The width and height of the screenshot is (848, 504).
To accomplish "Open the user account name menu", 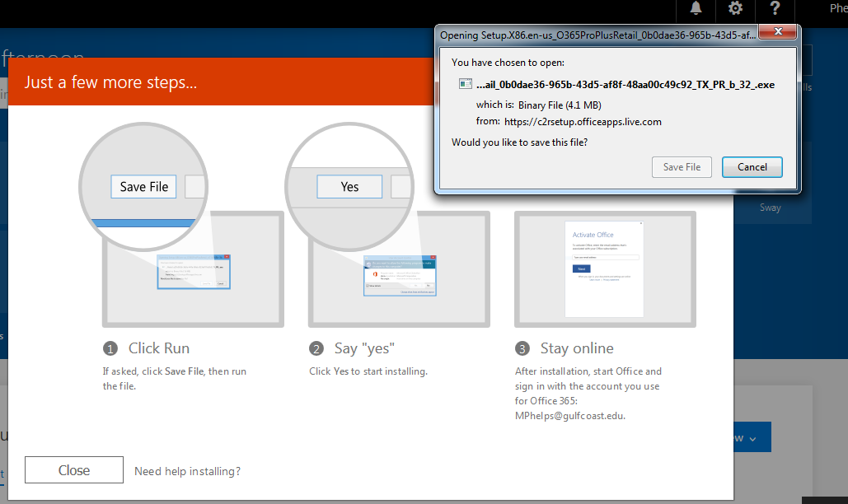I will [837, 9].
